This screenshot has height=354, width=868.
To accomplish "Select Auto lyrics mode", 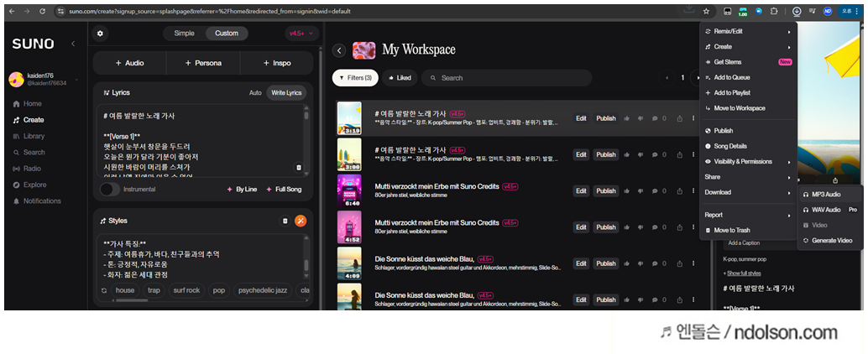I will coord(255,93).
